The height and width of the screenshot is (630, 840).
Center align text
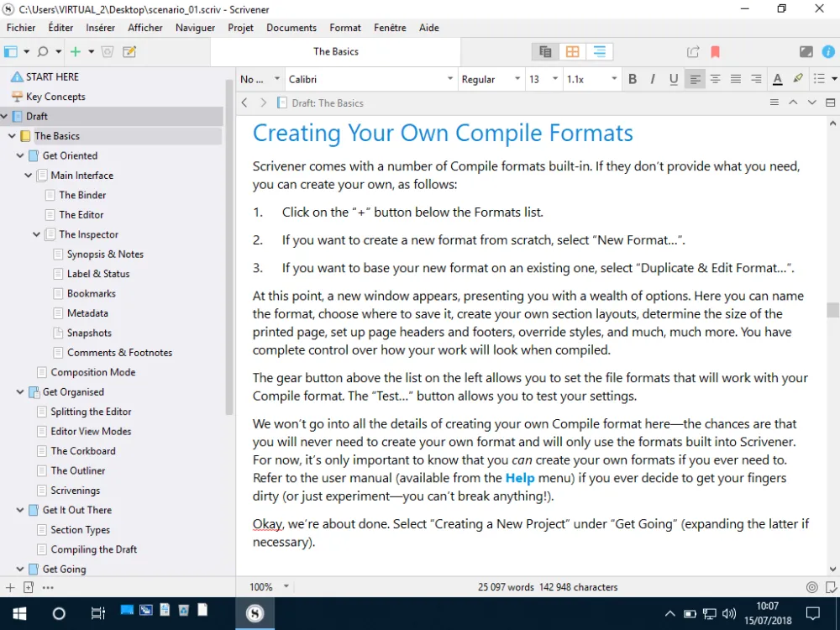715,79
